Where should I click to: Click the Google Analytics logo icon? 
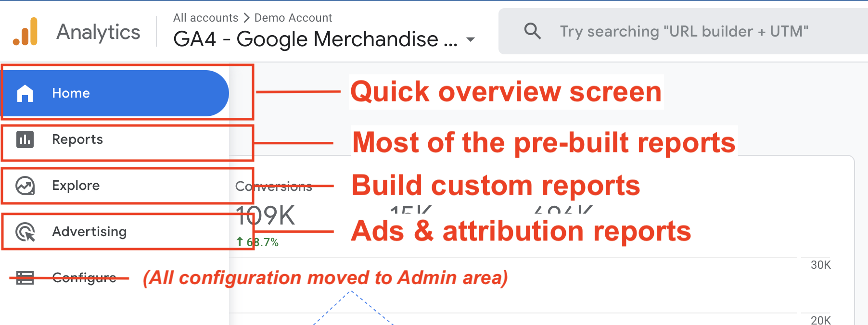(26, 32)
